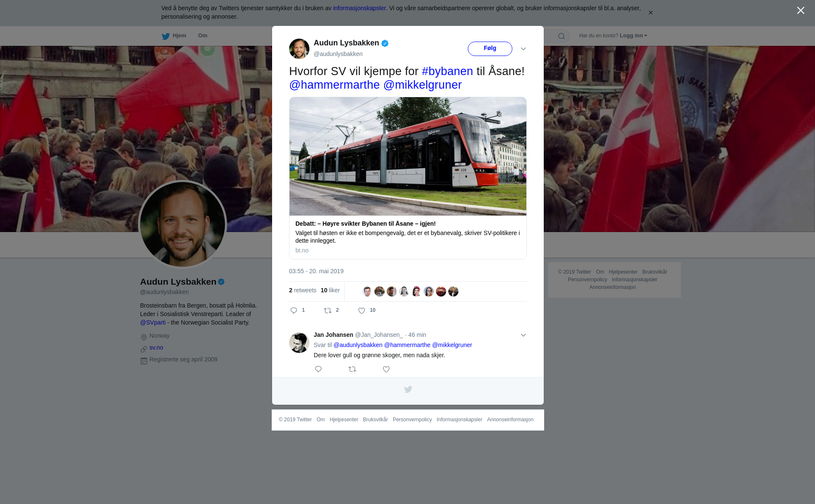Click the reply icon under main tweet

pyautogui.click(x=294, y=311)
